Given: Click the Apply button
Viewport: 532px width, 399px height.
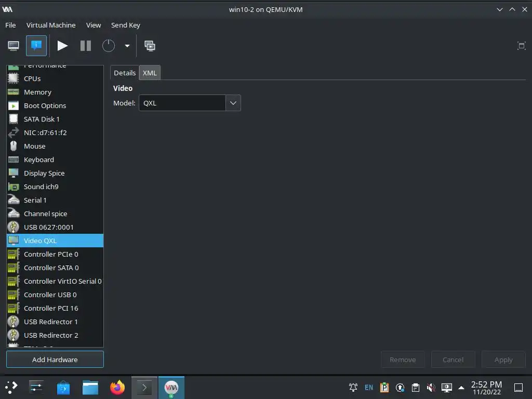Looking at the screenshot, I should [x=503, y=360].
